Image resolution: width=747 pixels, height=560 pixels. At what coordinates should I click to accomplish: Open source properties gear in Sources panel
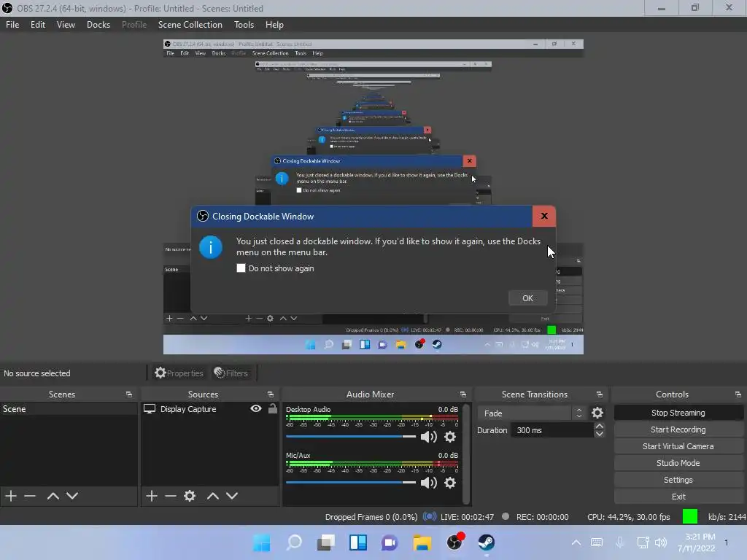click(190, 496)
